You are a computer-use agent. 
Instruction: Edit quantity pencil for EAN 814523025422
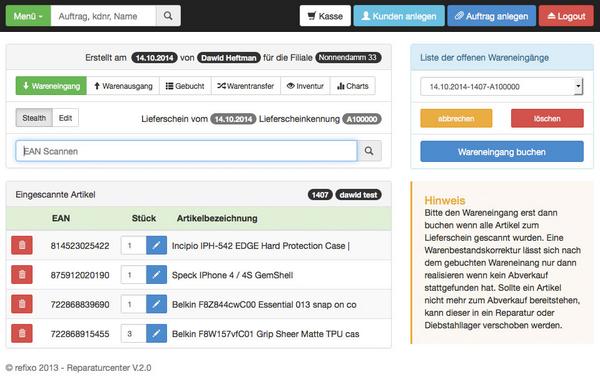point(156,245)
